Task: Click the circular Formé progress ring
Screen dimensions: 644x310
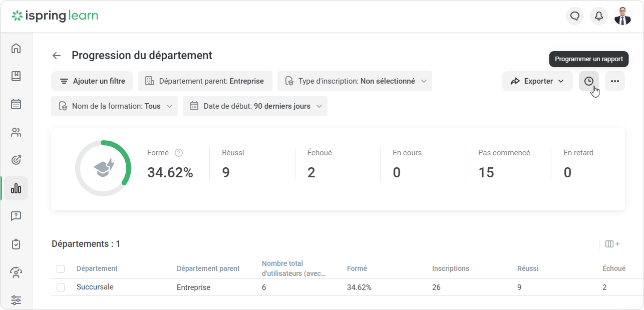Action: pyautogui.click(x=103, y=167)
